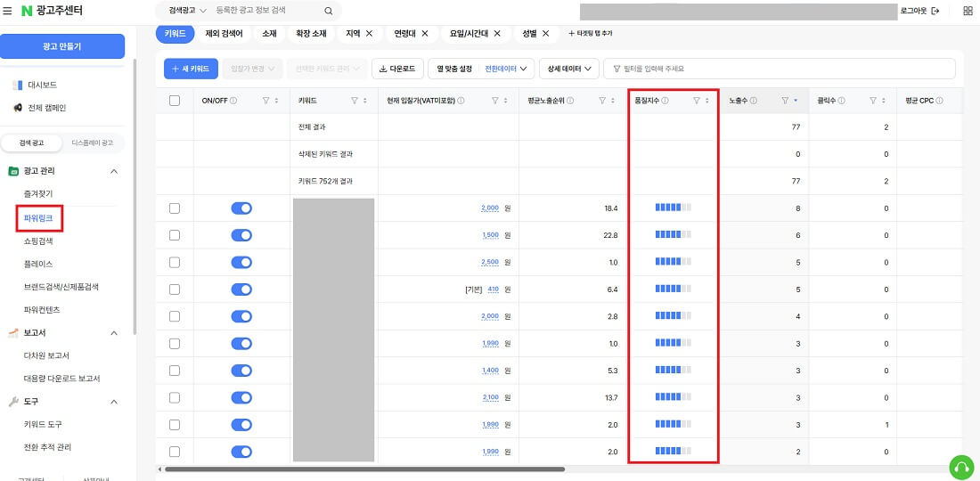Open the apps grid icon at top right

[x=968, y=11]
